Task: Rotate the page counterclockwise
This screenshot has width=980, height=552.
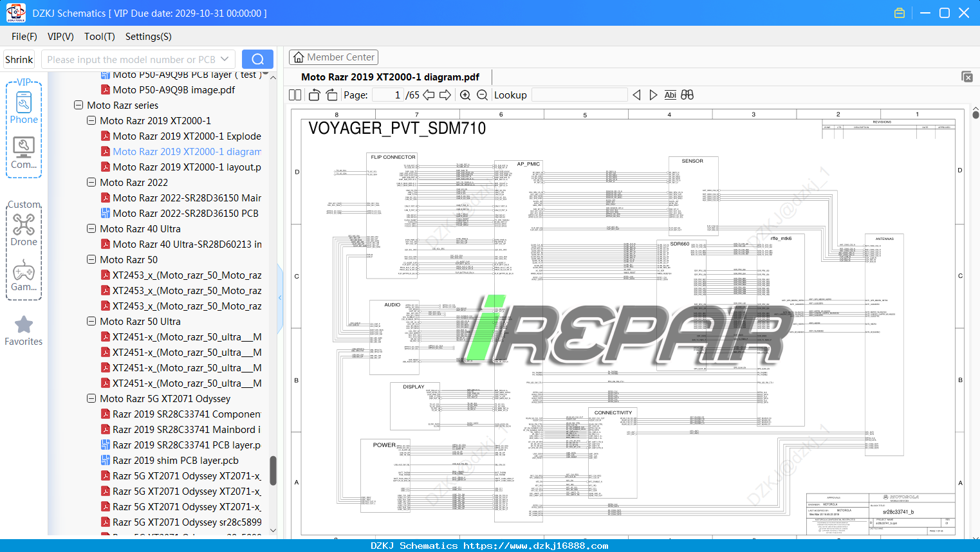Action: [315, 95]
